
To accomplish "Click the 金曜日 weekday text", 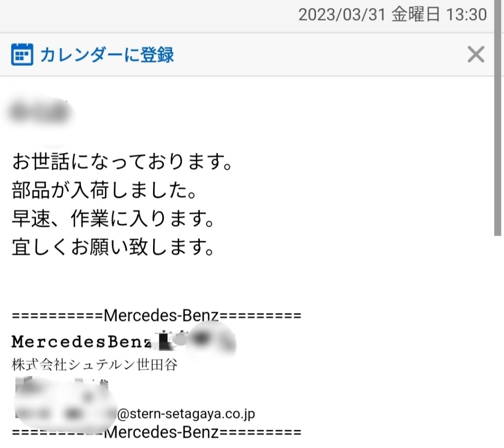I will 415,14.
